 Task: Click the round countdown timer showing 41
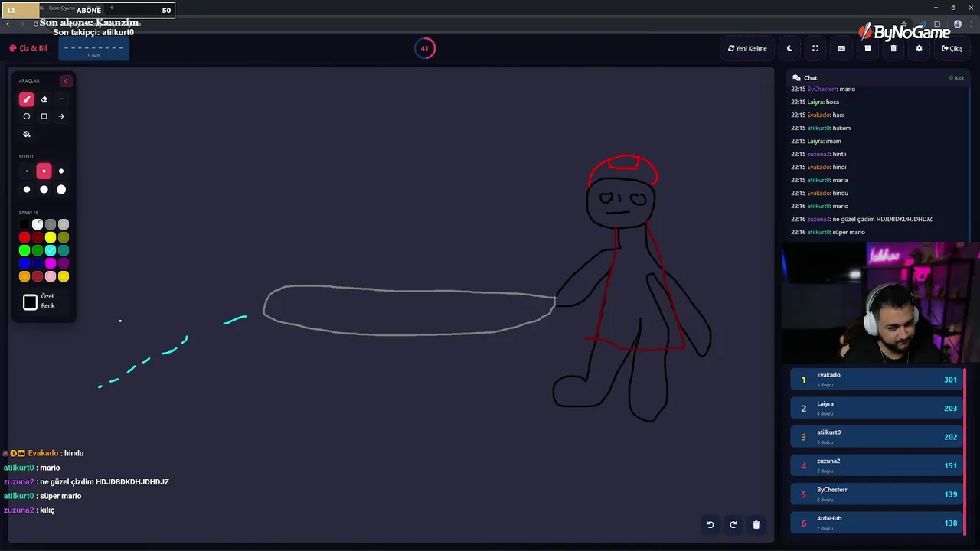coord(425,48)
